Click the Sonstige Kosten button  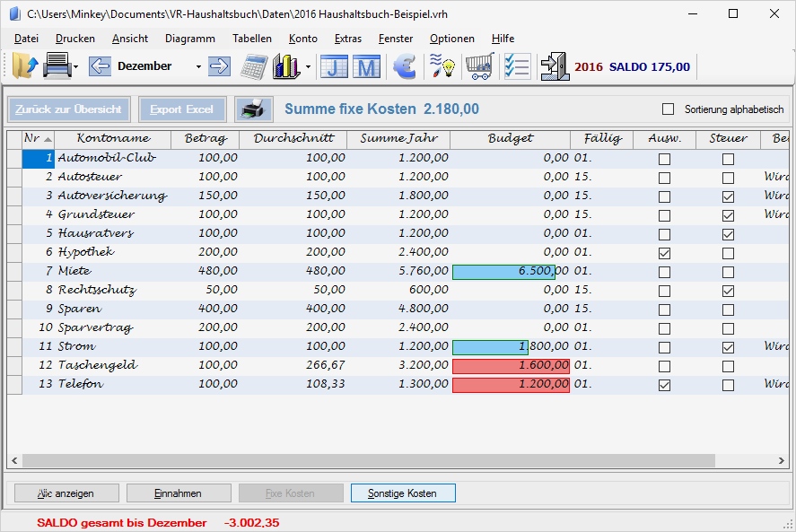pos(403,493)
